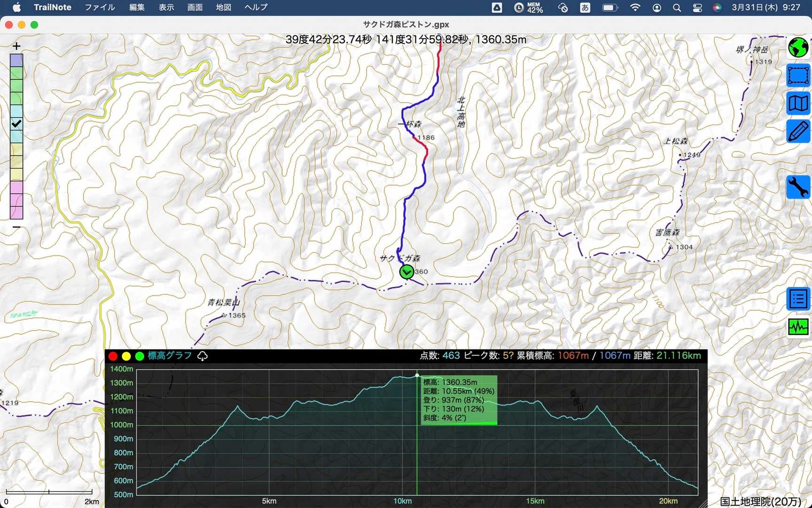This screenshot has height=508, width=812.
Task: Zoom out with the minus button
Action: 16,227
